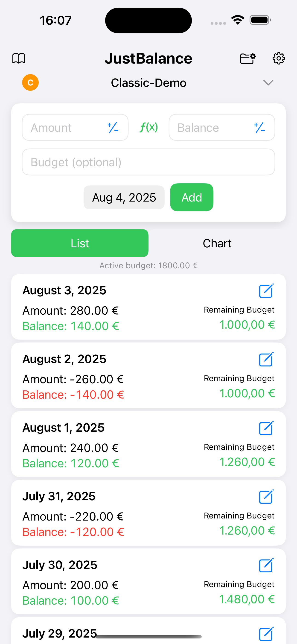Toggle plus/minus sign in Balance field
Viewport: 297px width, 644px height.
pyautogui.click(x=260, y=128)
